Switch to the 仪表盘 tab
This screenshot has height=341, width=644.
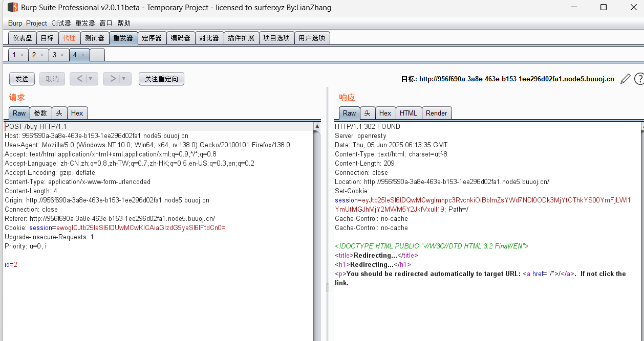click(x=23, y=38)
